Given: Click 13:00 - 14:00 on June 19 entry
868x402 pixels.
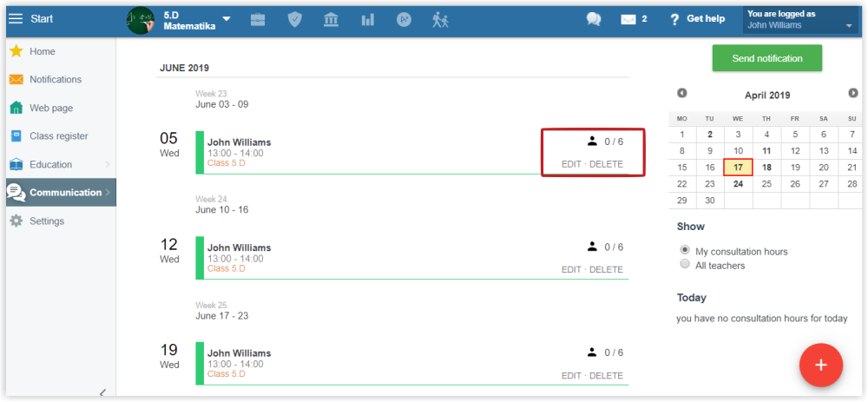Looking at the screenshot, I should pos(235,364).
